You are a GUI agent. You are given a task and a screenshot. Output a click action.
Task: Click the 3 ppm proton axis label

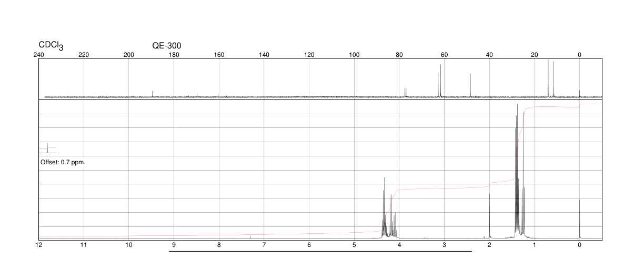click(444, 245)
